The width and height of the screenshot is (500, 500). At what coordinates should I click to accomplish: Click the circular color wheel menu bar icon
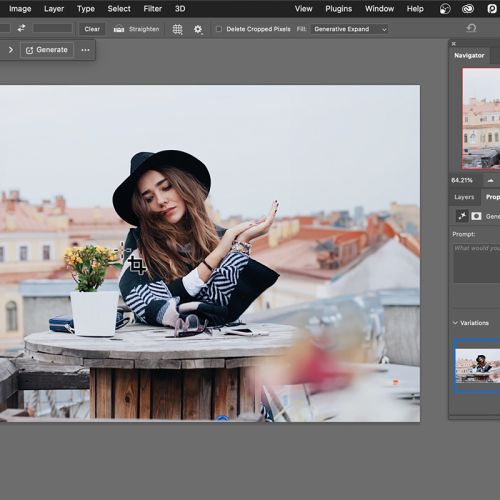point(445,9)
